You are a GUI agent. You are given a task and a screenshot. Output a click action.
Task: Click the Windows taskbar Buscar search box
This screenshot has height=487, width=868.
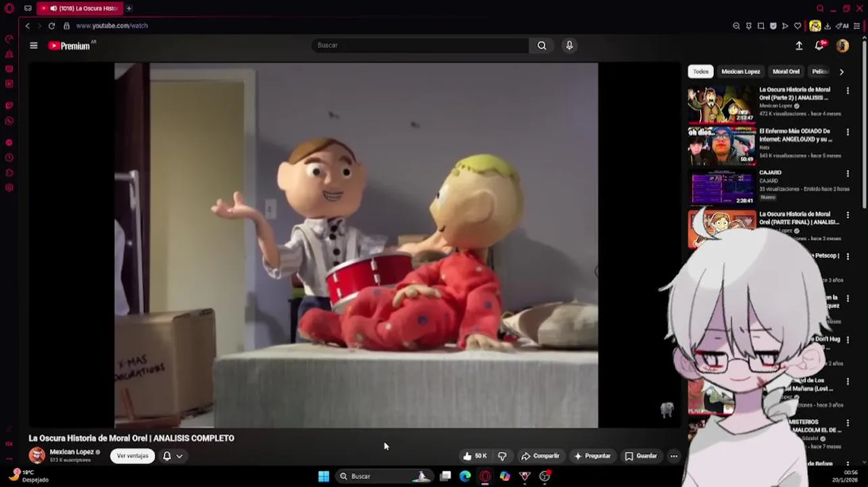point(384,476)
